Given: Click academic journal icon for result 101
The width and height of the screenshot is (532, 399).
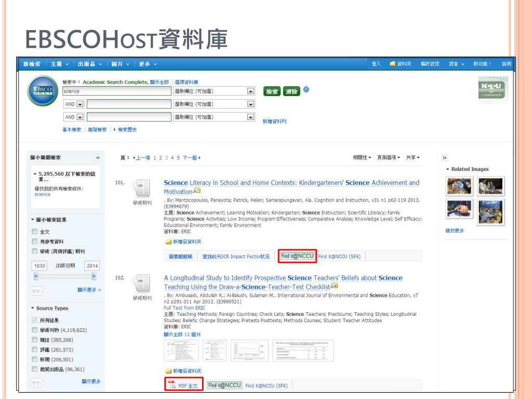Looking at the screenshot, I should pyautogui.click(x=141, y=188).
